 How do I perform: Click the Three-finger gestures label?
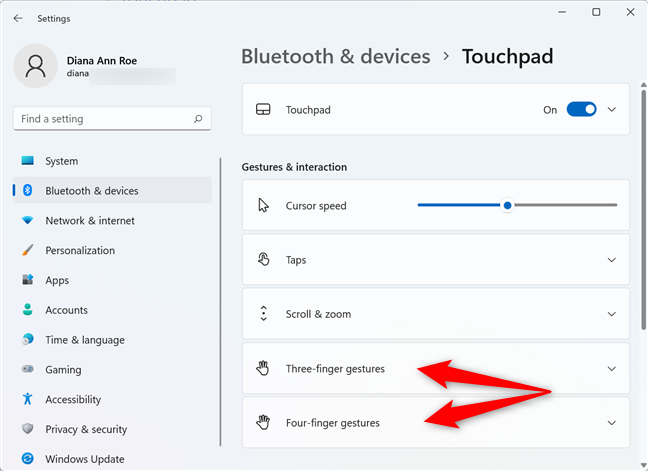[x=335, y=369]
